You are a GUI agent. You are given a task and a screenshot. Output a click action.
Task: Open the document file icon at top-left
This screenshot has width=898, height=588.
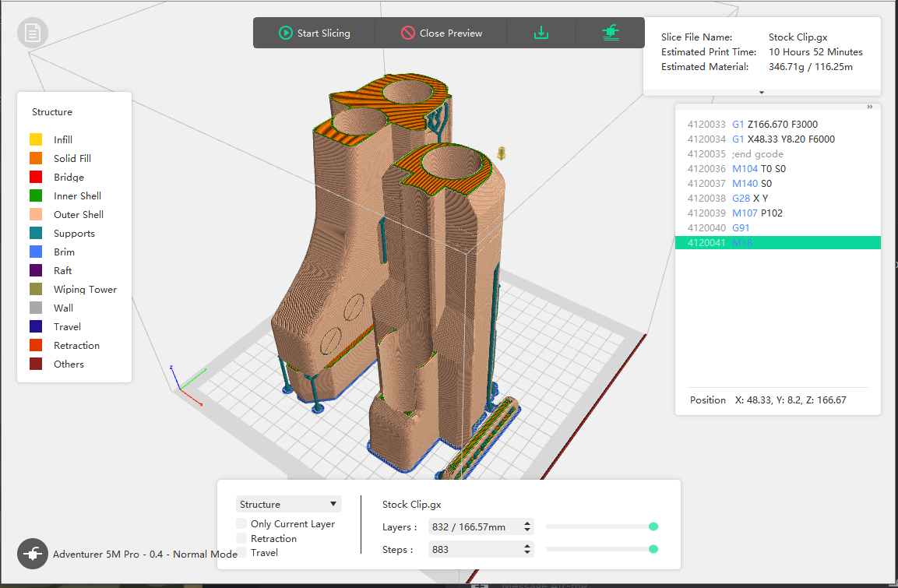[33, 33]
